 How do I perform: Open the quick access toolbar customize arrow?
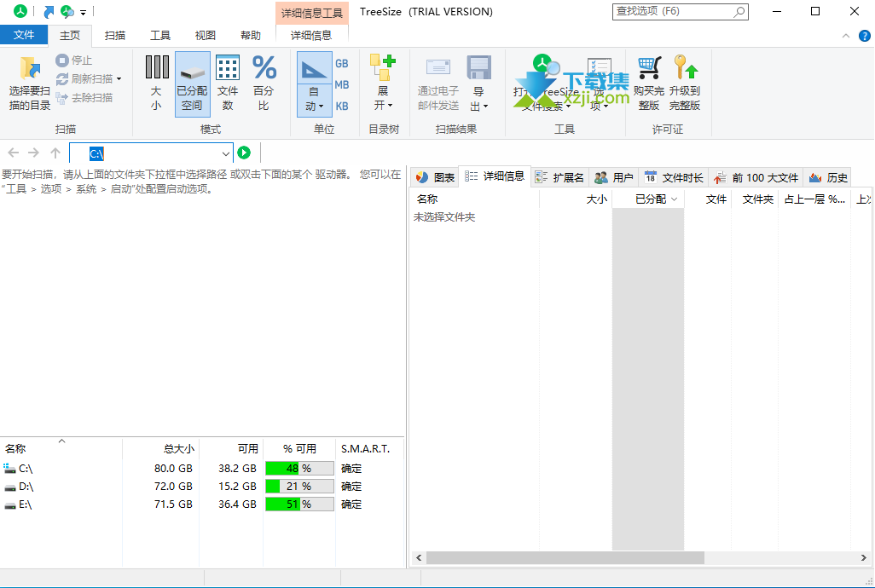coord(83,12)
